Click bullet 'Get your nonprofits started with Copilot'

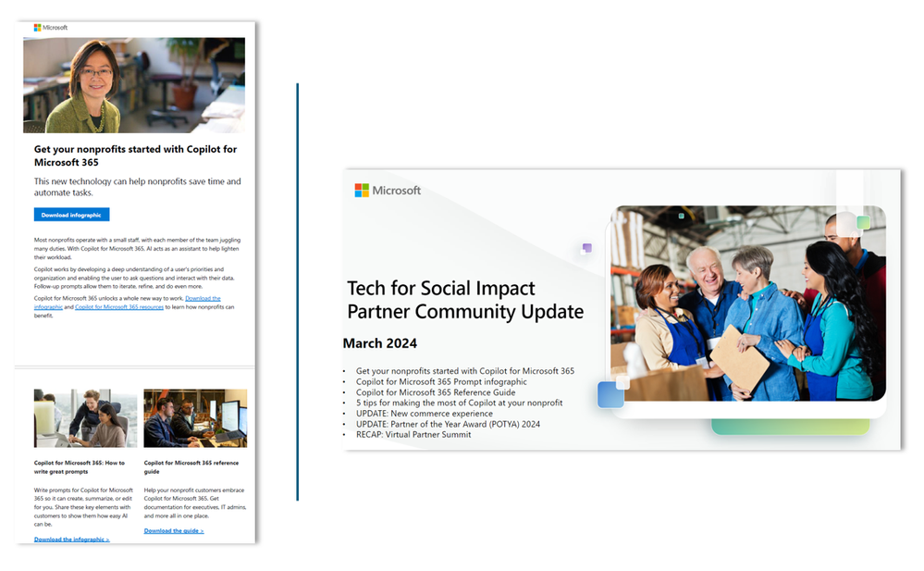pos(464,371)
